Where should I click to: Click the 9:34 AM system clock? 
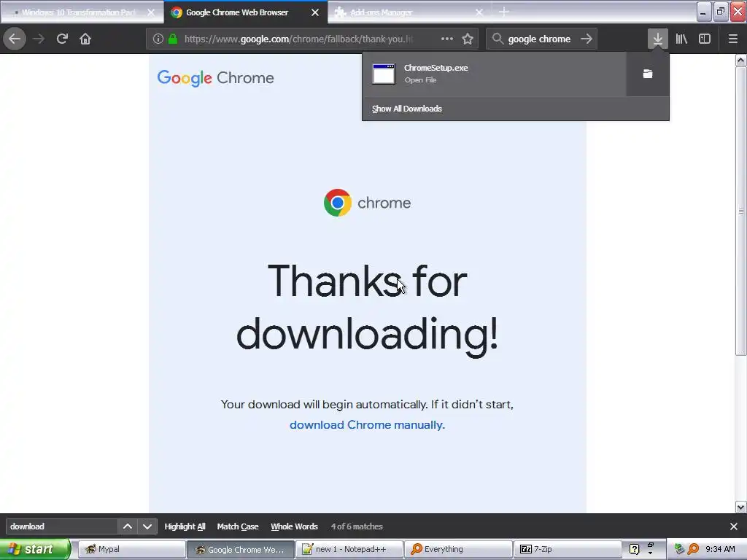pyautogui.click(x=720, y=549)
